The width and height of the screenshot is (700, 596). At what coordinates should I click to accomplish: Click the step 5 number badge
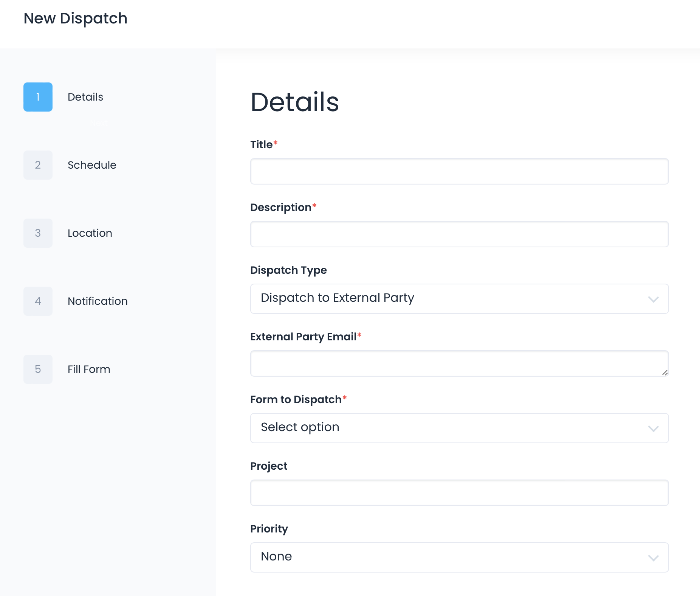click(38, 369)
